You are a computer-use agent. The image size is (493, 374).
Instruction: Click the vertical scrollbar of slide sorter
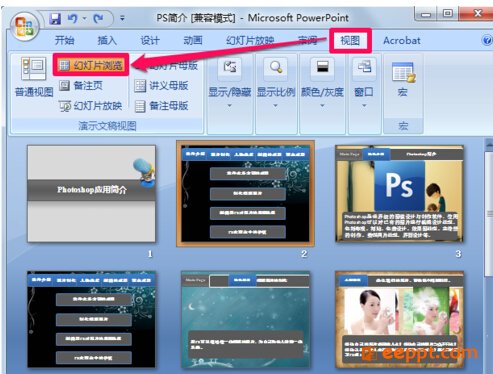(x=489, y=213)
